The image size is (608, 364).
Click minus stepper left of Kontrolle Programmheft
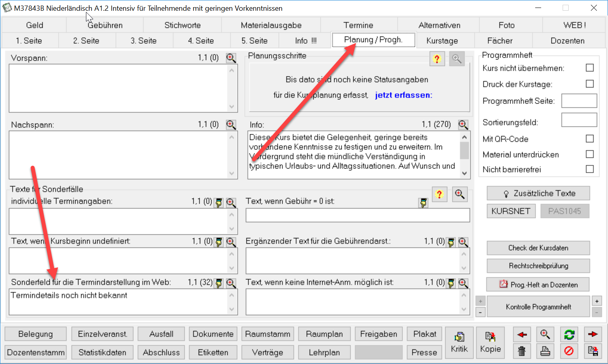tap(480, 312)
